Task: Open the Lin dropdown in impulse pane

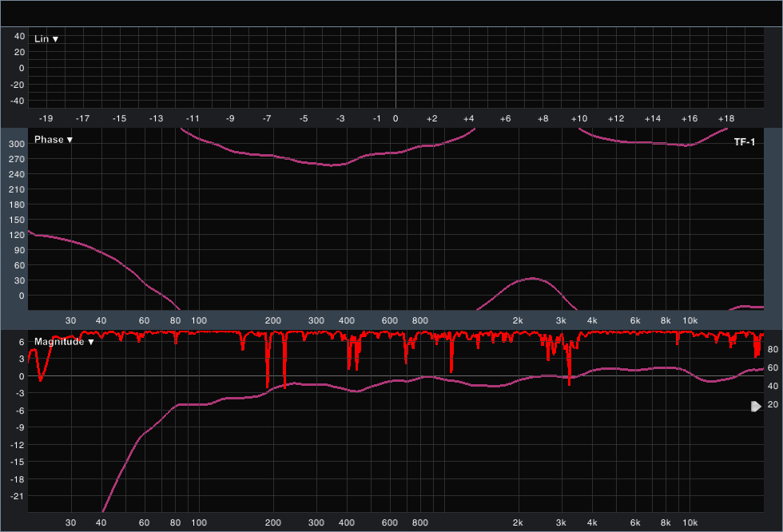Action: point(46,39)
